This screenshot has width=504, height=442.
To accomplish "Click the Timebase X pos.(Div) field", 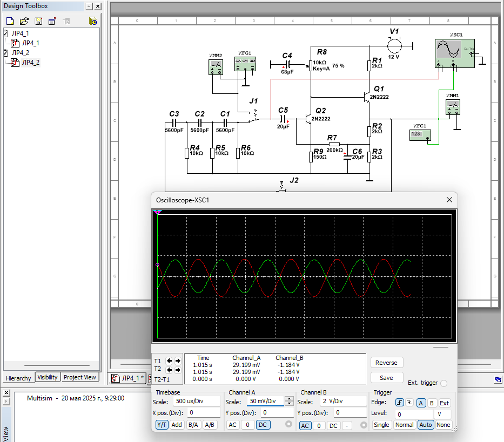I will click(204, 412).
